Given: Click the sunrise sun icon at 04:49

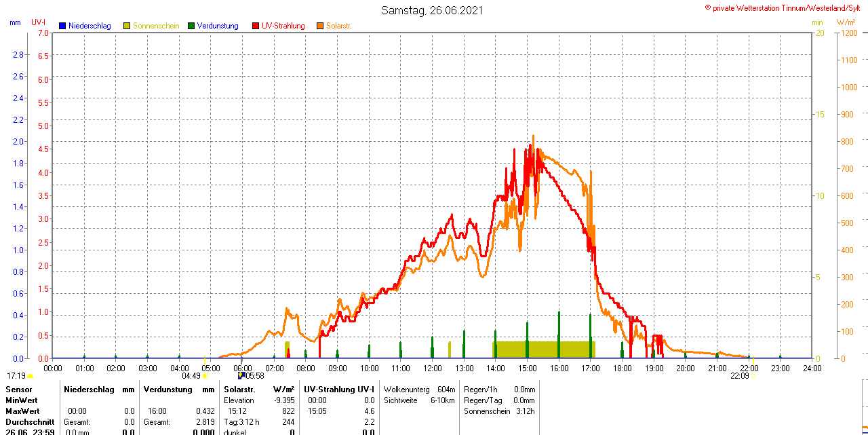Looking at the screenshot, I should click(205, 376).
